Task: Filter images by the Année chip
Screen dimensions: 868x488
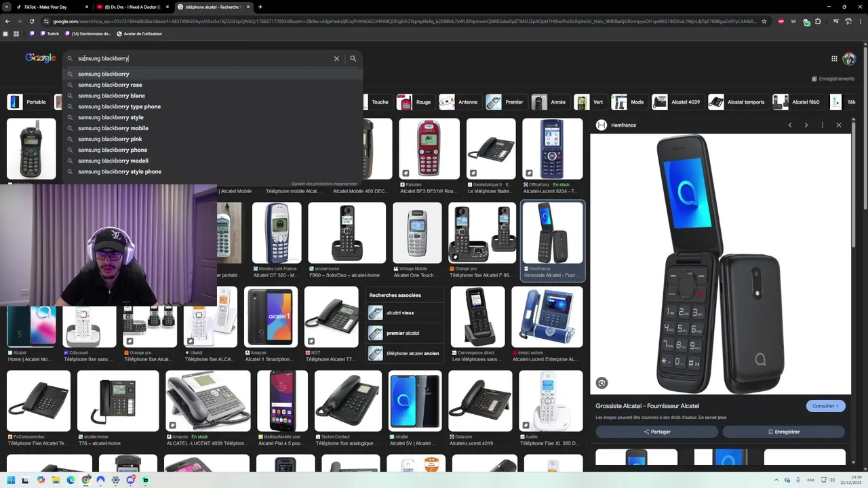Action: [550, 102]
